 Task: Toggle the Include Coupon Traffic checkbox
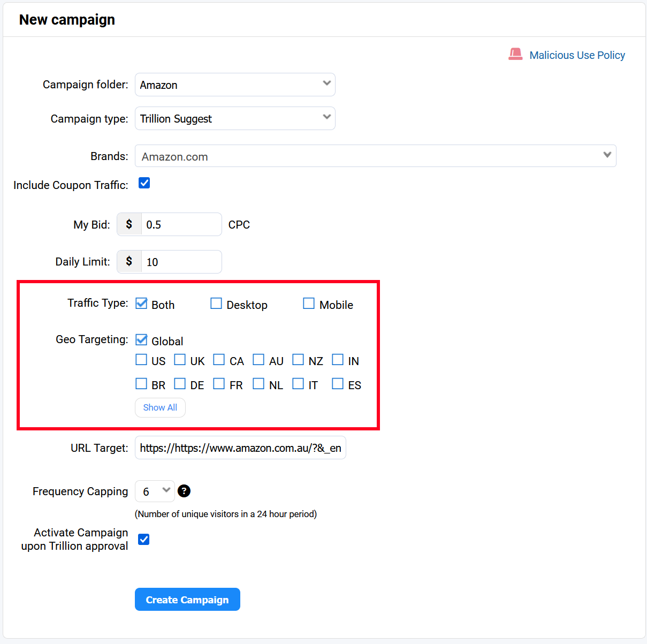pos(144,183)
